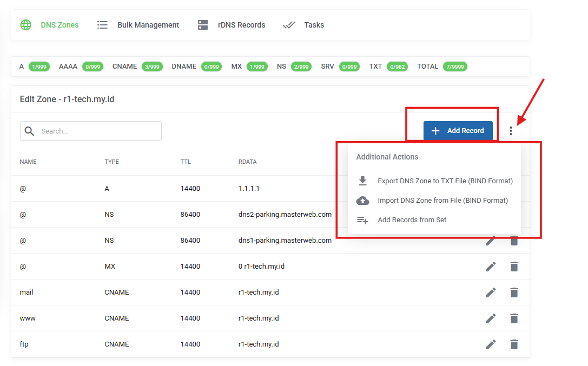Delete the ftp CNAME record with trash icon

(x=513, y=344)
